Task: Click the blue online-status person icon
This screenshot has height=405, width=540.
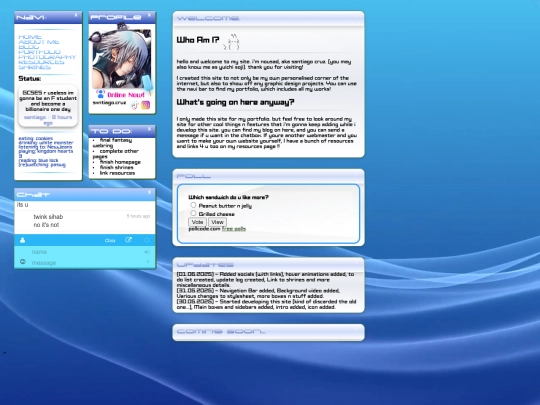Action: [x=100, y=94]
